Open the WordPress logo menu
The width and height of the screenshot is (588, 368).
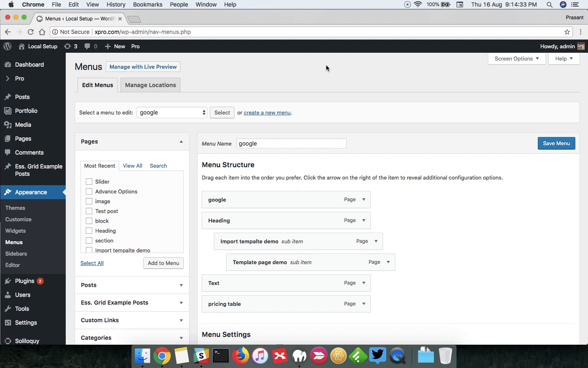tap(7, 46)
